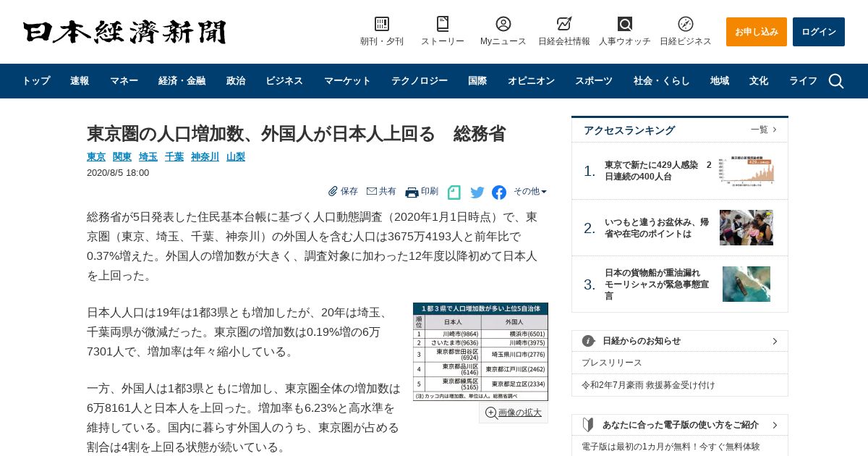The image size is (868, 456).
Task: Click the info icon beside 日経からのお知らせ
Action: [x=589, y=341]
